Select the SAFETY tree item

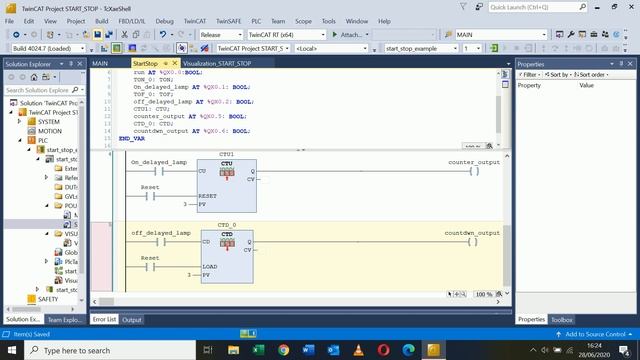pyautogui.click(x=48, y=299)
